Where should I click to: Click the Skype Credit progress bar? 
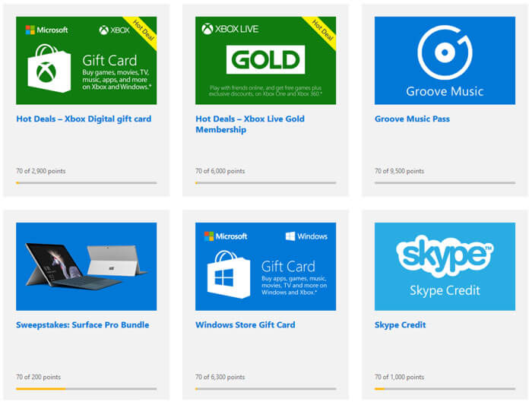(x=445, y=389)
